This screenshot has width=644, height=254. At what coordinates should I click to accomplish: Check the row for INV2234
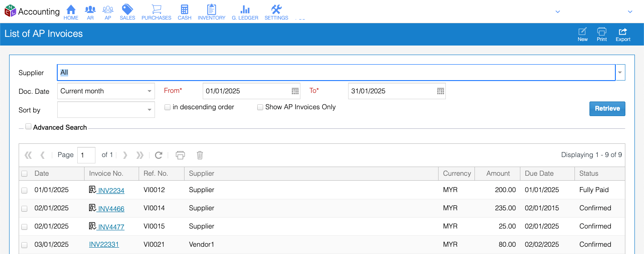[25, 190]
